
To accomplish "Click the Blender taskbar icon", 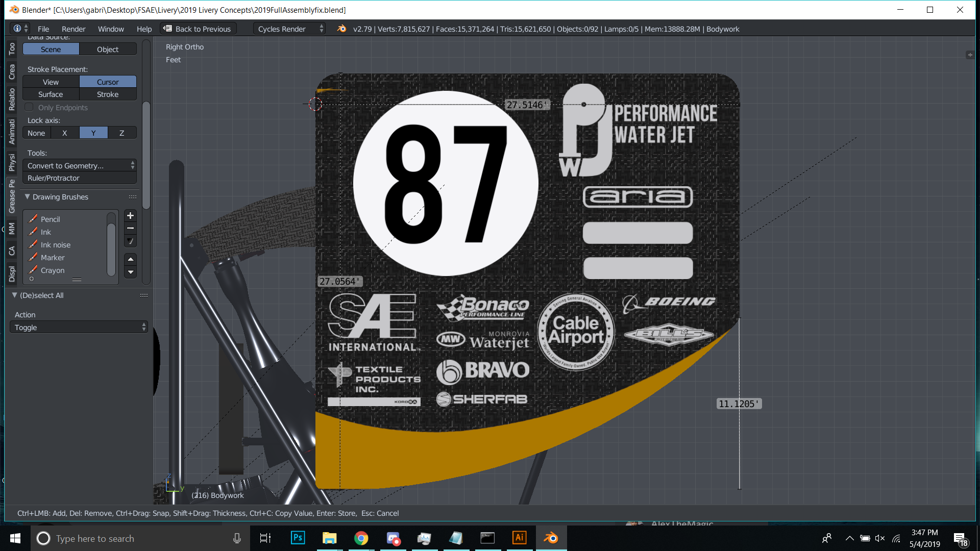I will coord(551,538).
